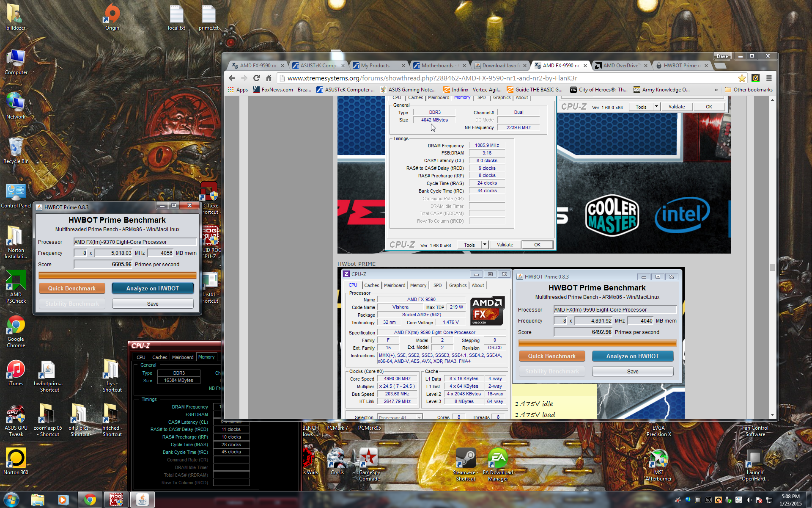
Task: Launch AMD PSCheck desktop icon
Action: (x=16, y=287)
